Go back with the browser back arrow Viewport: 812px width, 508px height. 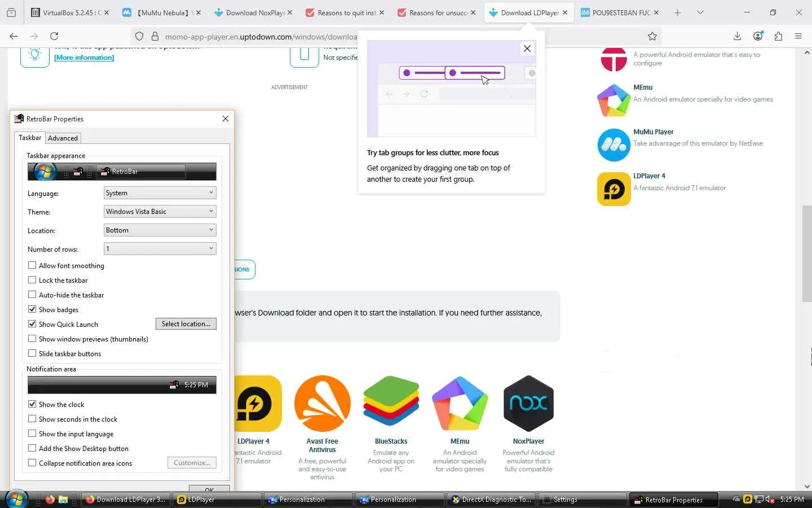[x=14, y=36]
